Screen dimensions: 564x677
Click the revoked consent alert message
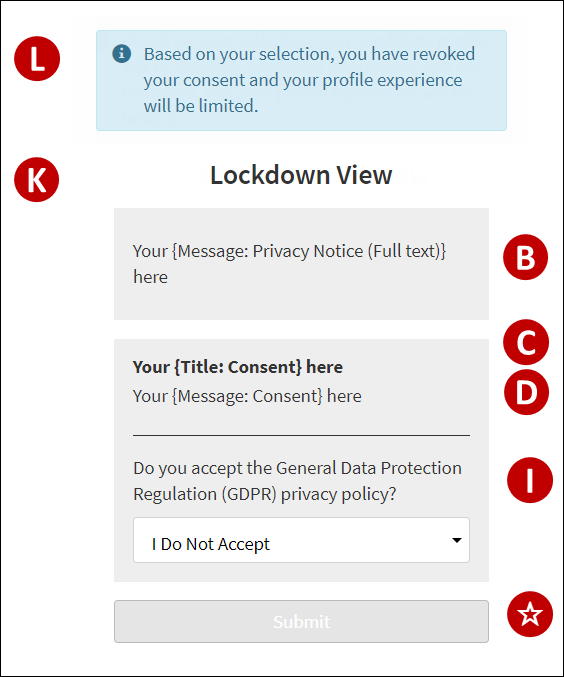point(309,80)
